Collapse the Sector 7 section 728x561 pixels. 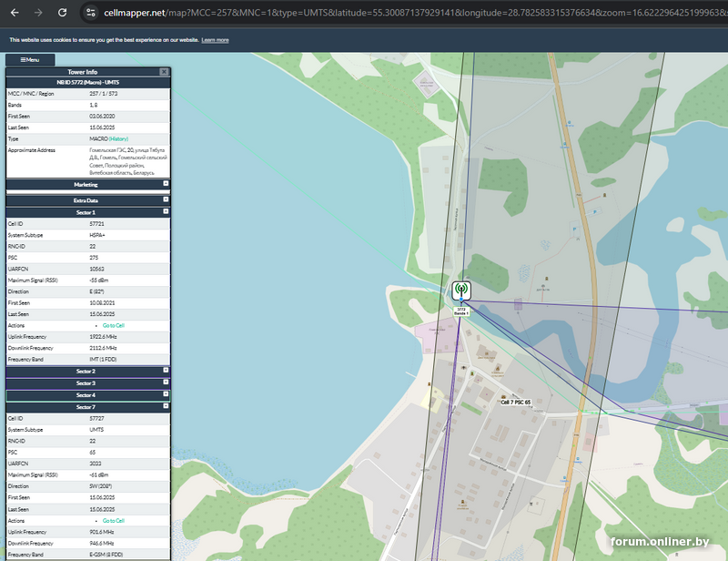pyautogui.click(x=166, y=406)
